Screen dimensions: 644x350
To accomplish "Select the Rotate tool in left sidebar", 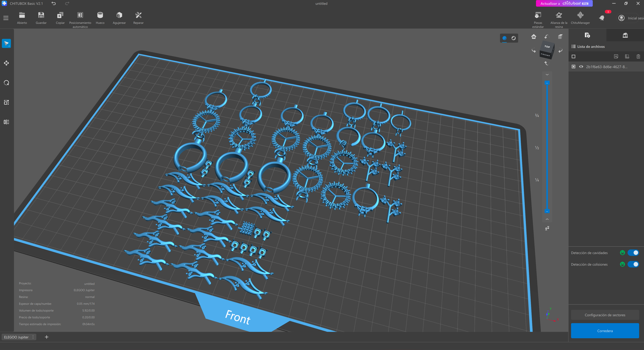I will pyautogui.click(x=6, y=83).
